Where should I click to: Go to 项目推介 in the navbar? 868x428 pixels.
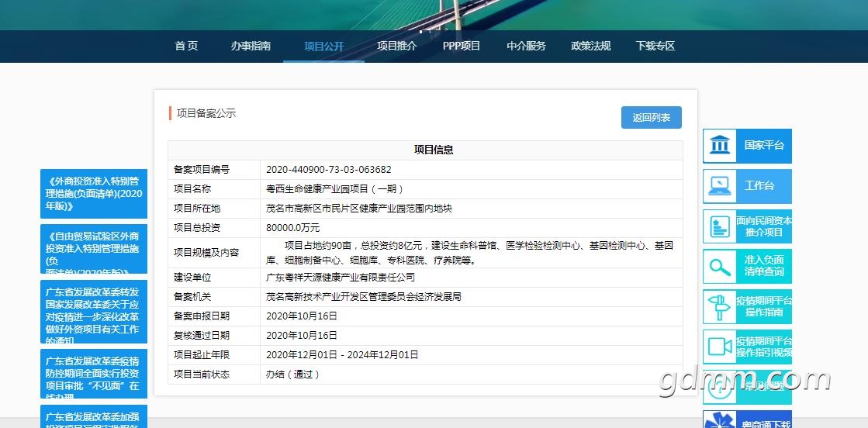coord(397,46)
